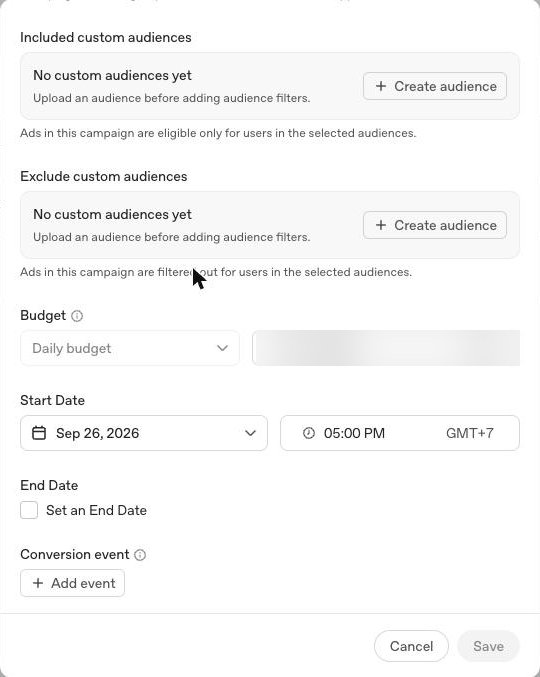Check the Set an End Date checkbox
The height and width of the screenshot is (677, 540).
pyautogui.click(x=29, y=510)
